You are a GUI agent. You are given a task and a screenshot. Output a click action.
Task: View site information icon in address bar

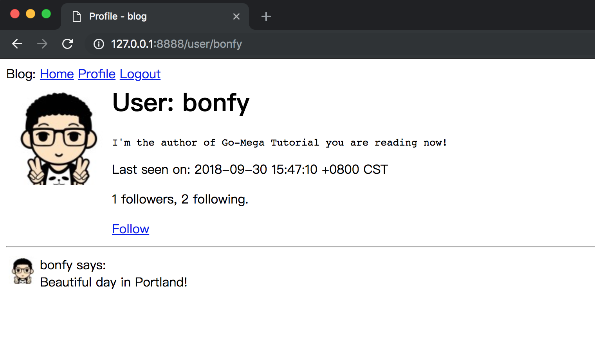[x=99, y=44]
